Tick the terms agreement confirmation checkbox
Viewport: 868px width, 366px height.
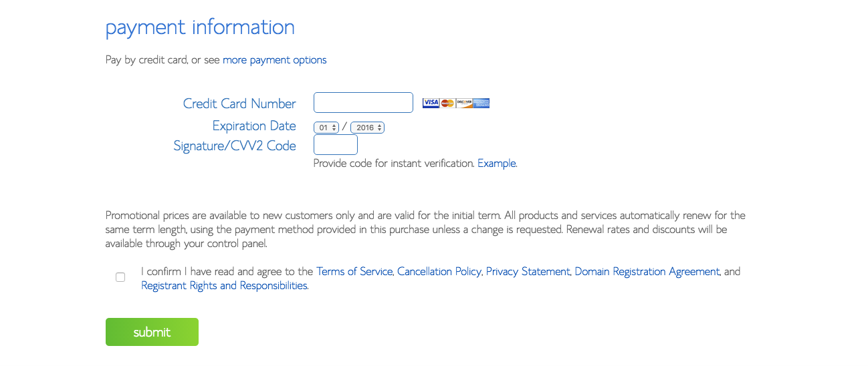[120, 277]
